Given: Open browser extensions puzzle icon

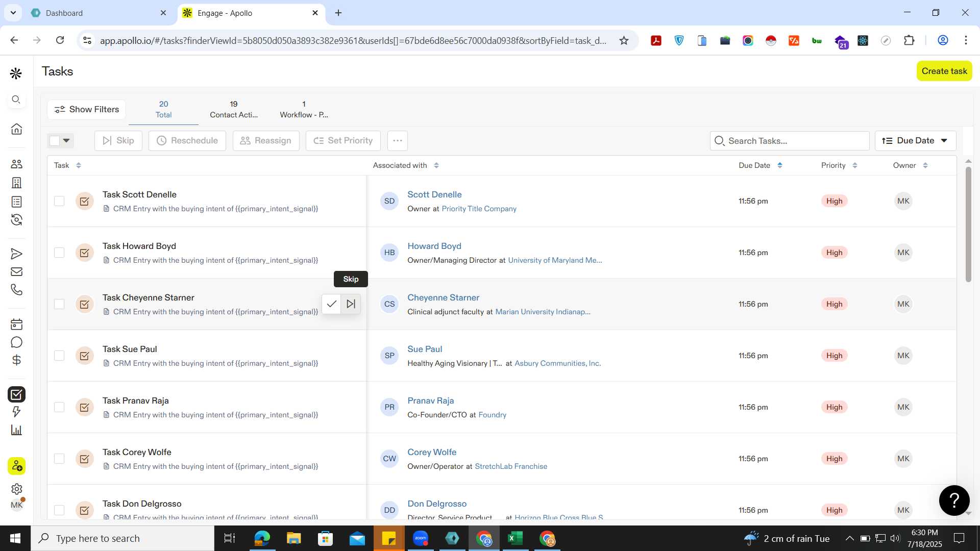Looking at the screenshot, I should [x=909, y=40].
